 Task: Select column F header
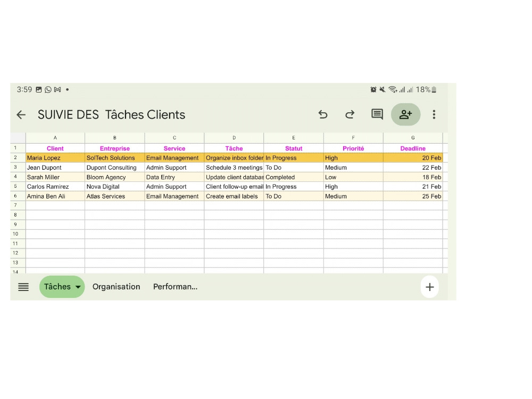pos(354,138)
